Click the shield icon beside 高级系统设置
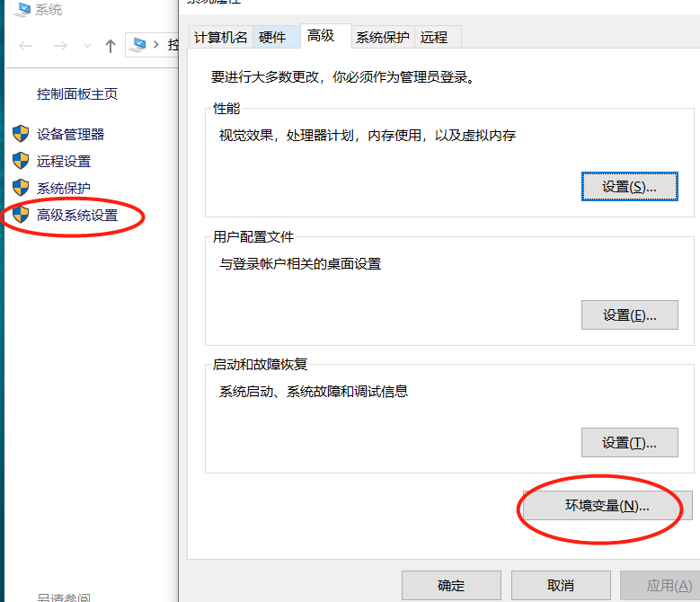Screen dimensions: 700x602 point(21,215)
